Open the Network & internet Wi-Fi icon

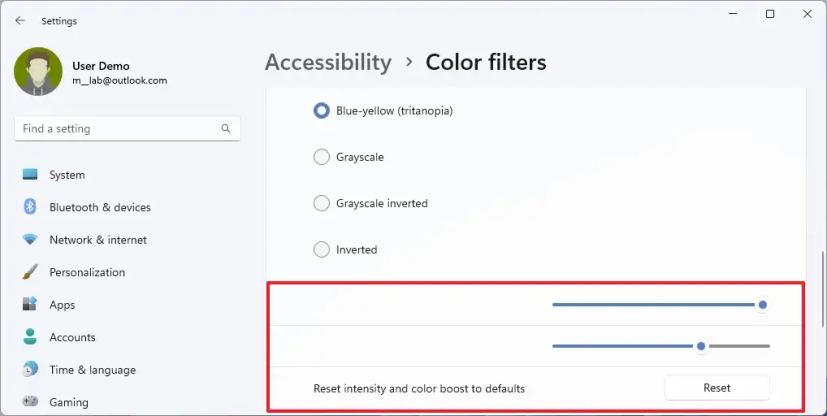pos(30,240)
